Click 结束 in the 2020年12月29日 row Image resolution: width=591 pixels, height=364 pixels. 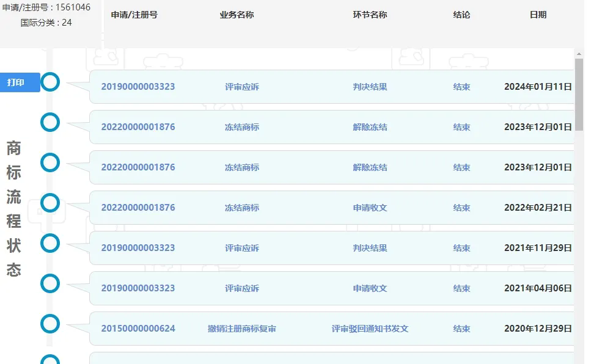[x=461, y=329]
